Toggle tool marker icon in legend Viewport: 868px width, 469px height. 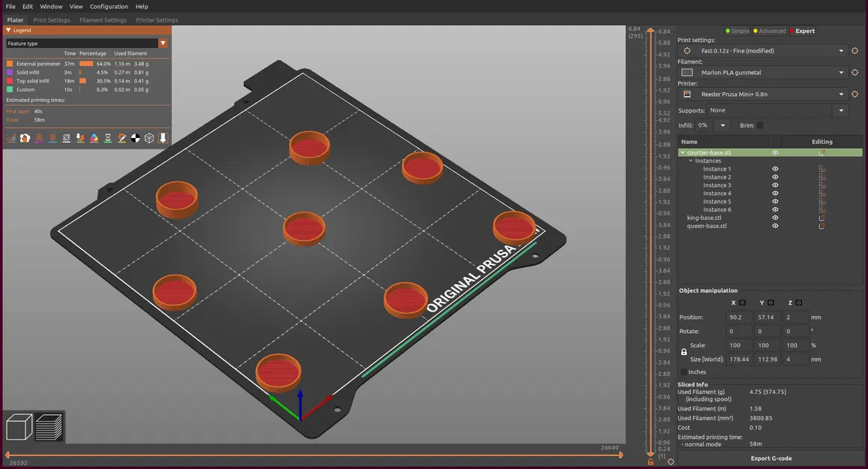coord(163,138)
